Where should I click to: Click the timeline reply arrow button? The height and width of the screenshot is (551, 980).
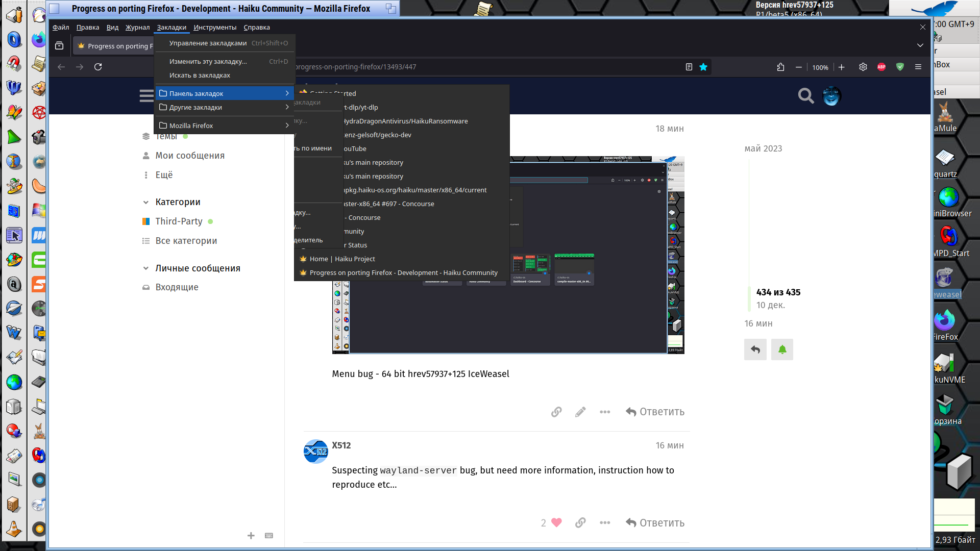(x=755, y=349)
